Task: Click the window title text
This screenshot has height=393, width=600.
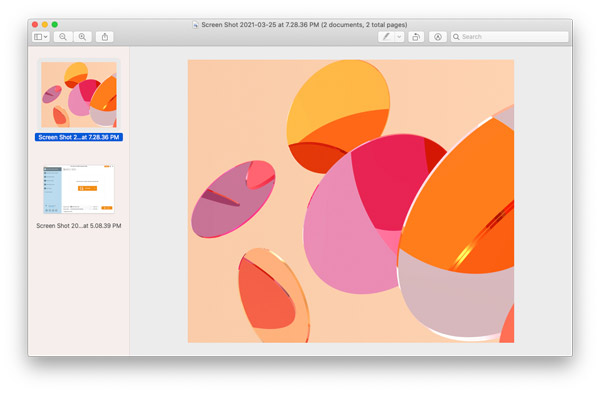Action: (x=304, y=24)
